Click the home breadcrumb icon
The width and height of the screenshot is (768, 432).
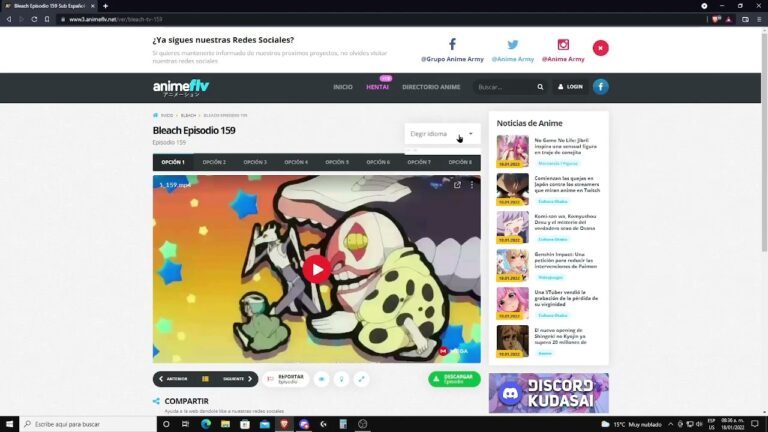tap(156, 115)
